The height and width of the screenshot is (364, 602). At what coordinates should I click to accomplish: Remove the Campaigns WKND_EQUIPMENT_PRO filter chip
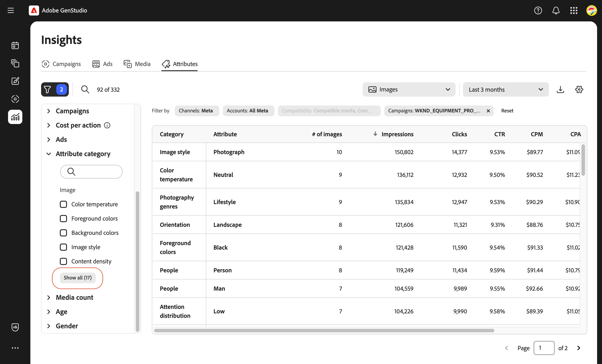click(488, 111)
